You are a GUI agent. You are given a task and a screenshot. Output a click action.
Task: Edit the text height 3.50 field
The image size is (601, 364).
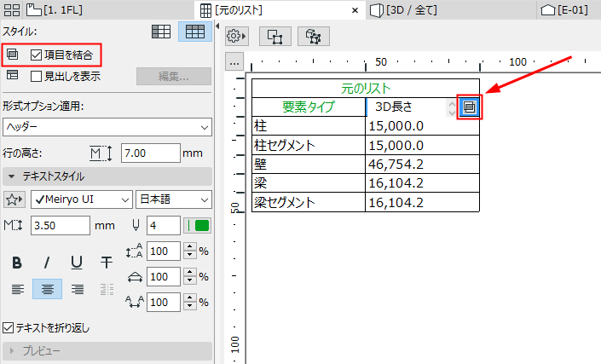click(61, 225)
